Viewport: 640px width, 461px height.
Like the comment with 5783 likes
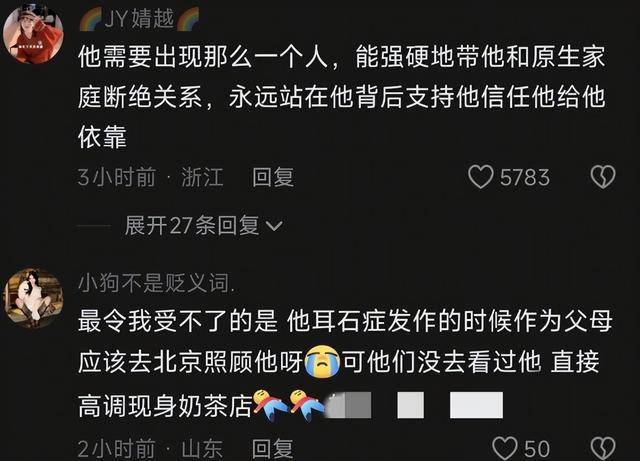point(480,177)
